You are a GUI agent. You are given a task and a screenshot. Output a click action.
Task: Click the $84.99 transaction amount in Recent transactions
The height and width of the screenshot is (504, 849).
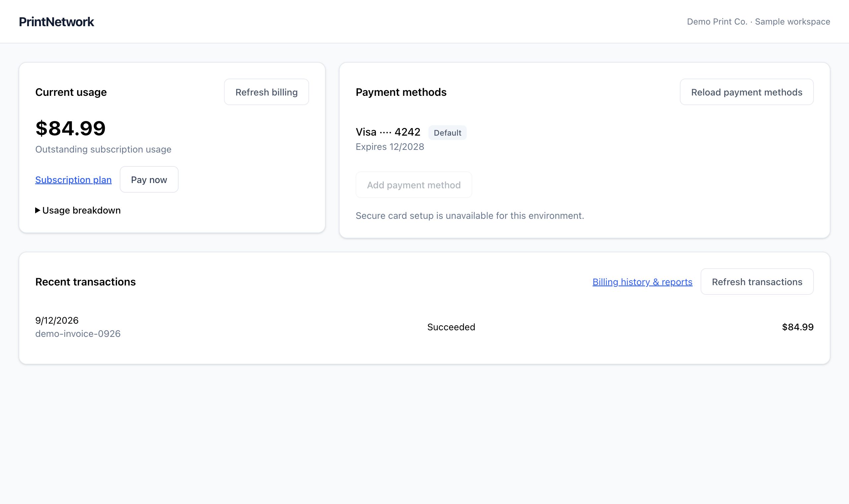coord(798,327)
